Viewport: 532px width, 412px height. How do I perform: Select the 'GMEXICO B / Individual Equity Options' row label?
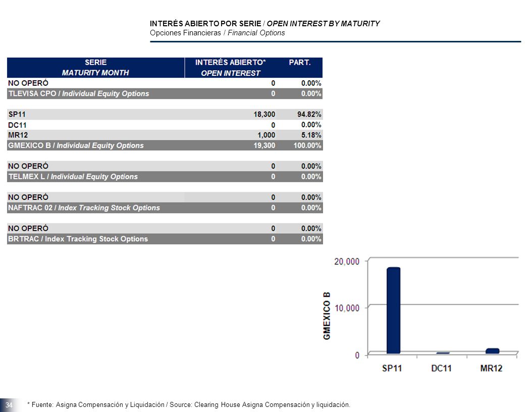[x=76, y=145]
